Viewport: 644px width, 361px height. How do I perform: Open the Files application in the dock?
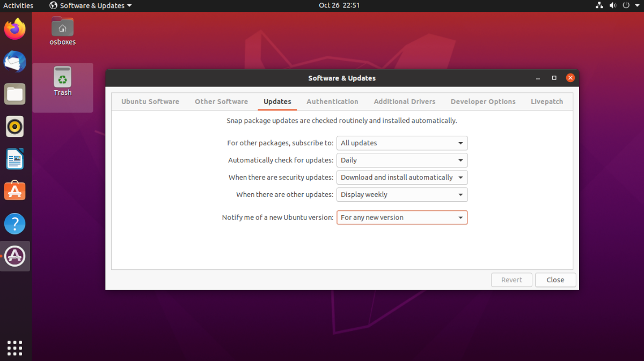pyautogui.click(x=14, y=94)
